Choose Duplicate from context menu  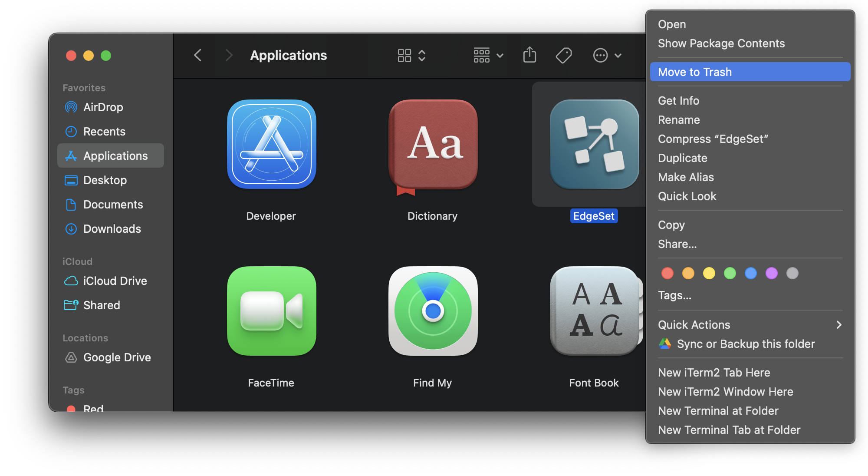(750, 158)
